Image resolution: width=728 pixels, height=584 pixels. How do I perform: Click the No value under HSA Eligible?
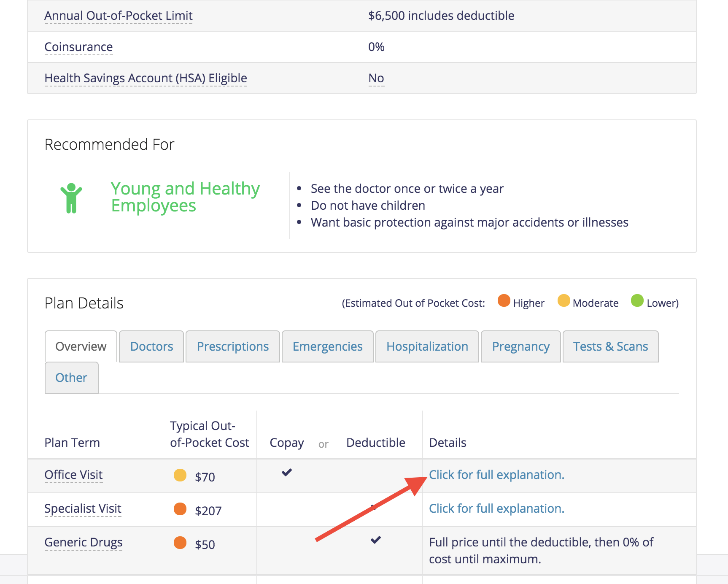[x=376, y=78]
